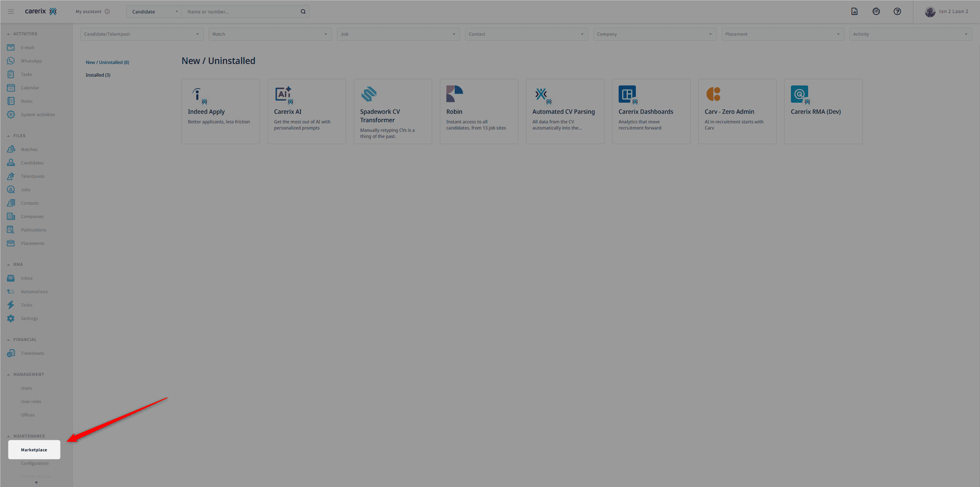
Task: Open the Contact dropdown
Action: point(526,34)
